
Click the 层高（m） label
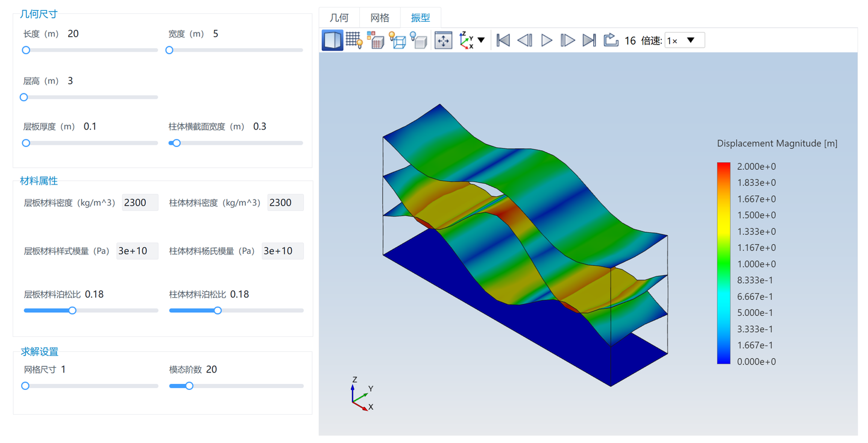click(x=41, y=81)
